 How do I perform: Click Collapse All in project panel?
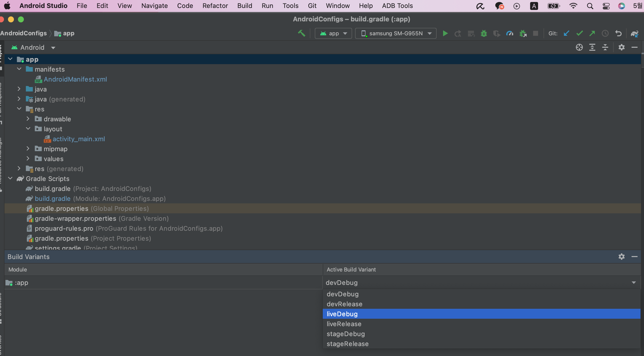point(605,47)
